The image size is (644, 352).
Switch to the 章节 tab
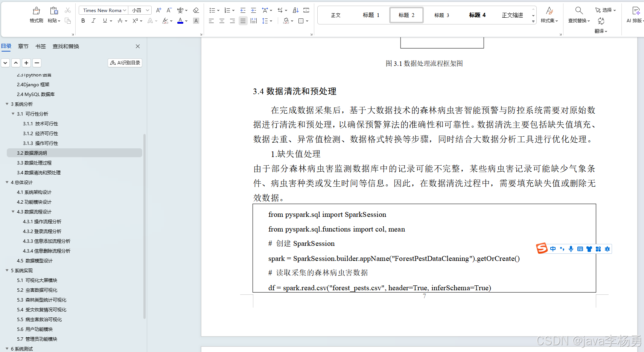coord(23,46)
